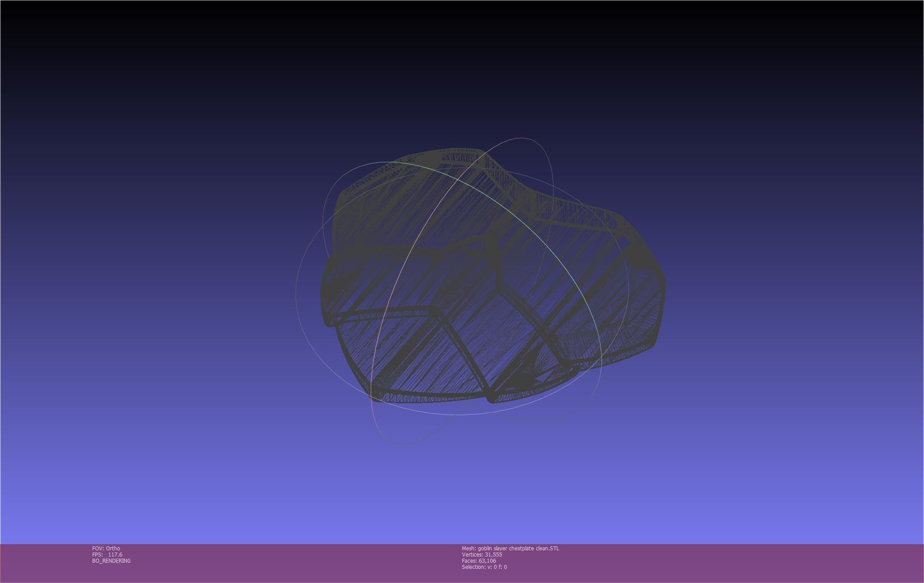Click the top raised collar of the chestplate
The width and height of the screenshot is (924, 583).
pos(459,155)
